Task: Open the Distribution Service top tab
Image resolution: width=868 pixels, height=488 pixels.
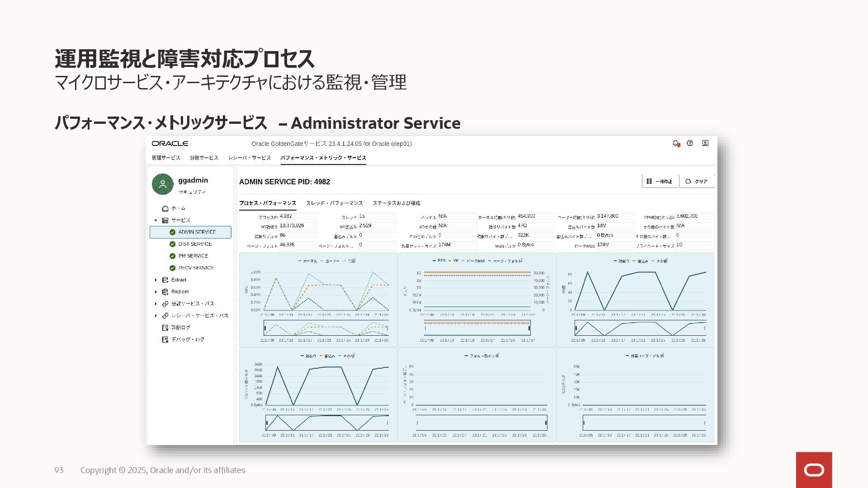Action: (x=204, y=158)
